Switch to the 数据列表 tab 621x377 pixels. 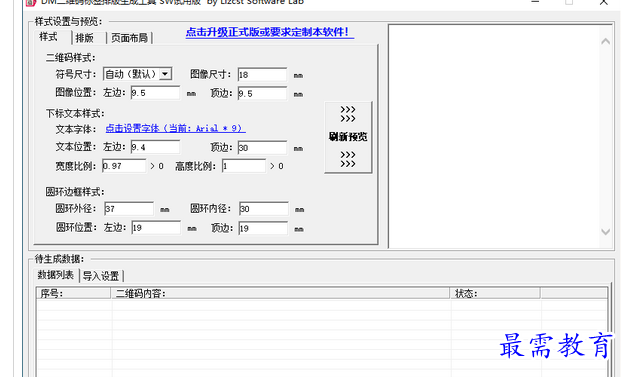[x=56, y=275]
